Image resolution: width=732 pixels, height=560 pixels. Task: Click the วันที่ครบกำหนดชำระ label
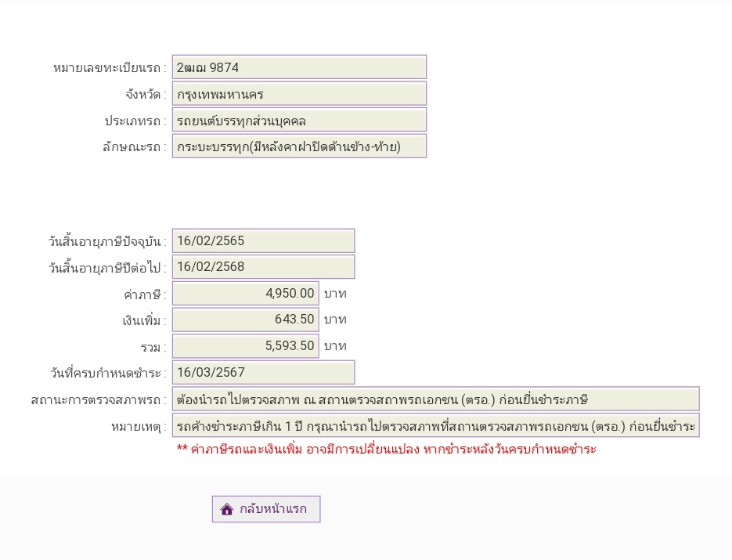tap(108, 373)
